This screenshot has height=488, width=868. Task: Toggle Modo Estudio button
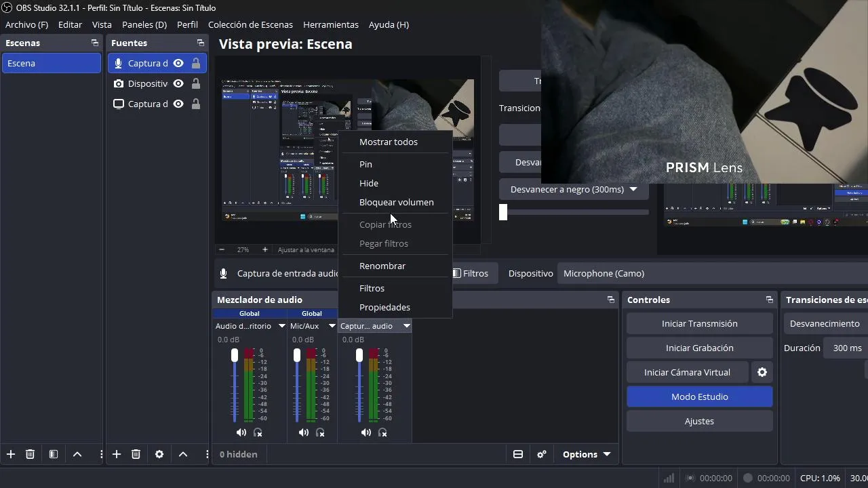click(700, 396)
